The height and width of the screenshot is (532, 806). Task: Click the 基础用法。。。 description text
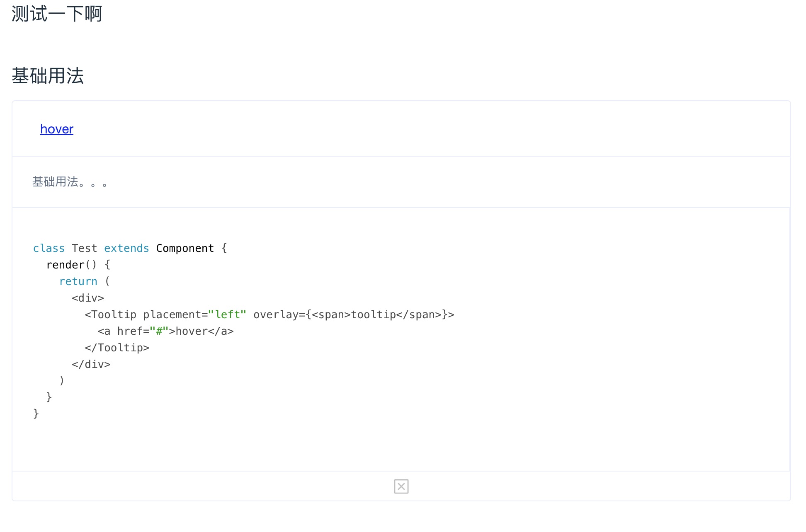click(x=70, y=182)
